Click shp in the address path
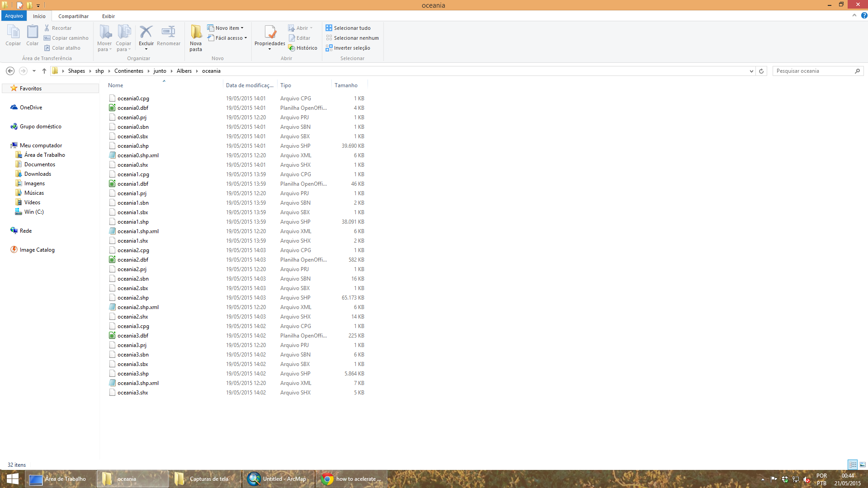 tap(99, 71)
